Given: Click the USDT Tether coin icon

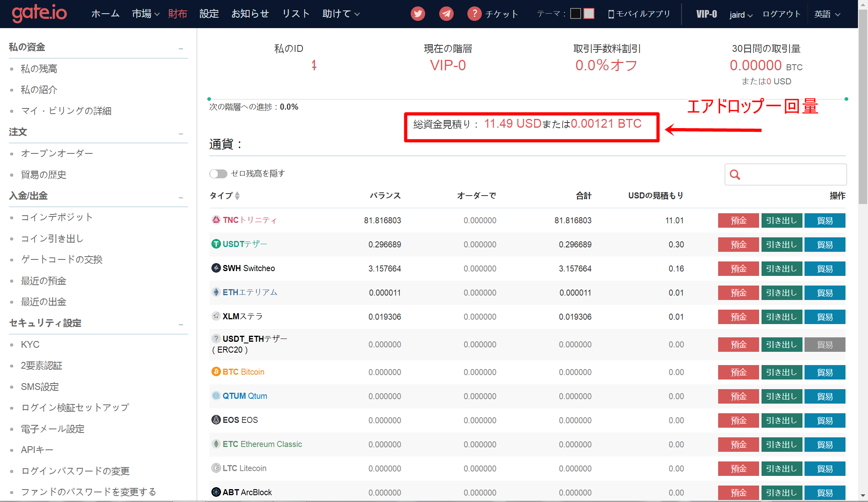Looking at the screenshot, I should point(216,244).
